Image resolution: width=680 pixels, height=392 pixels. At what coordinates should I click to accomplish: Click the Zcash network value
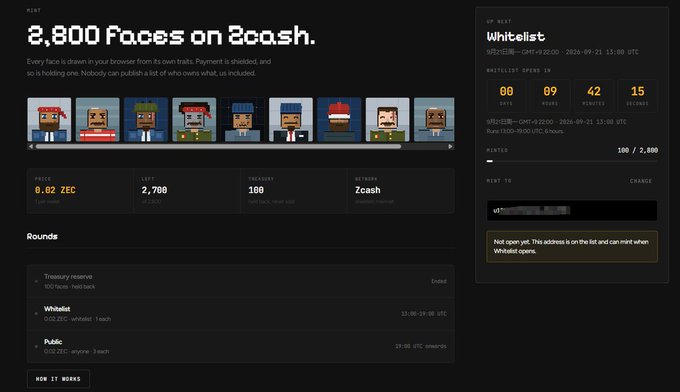pyautogui.click(x=368, y=190)
